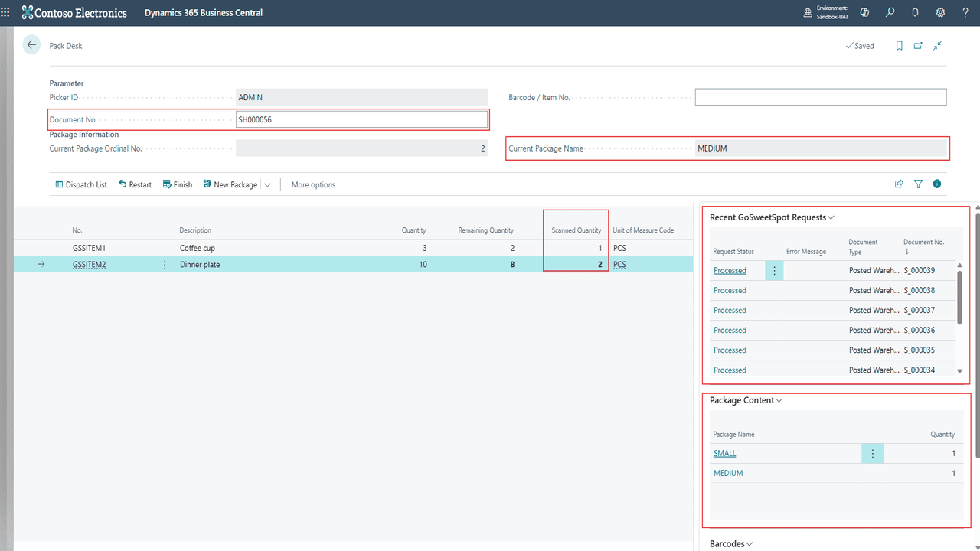Expand the Barcodes section
Viewport: 980px width, 551px height.
[x=731, y=543]
